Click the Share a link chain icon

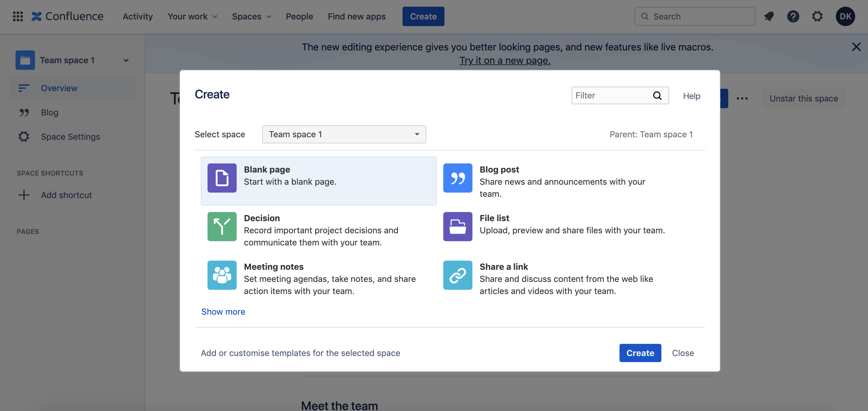(x=458, y=275)
